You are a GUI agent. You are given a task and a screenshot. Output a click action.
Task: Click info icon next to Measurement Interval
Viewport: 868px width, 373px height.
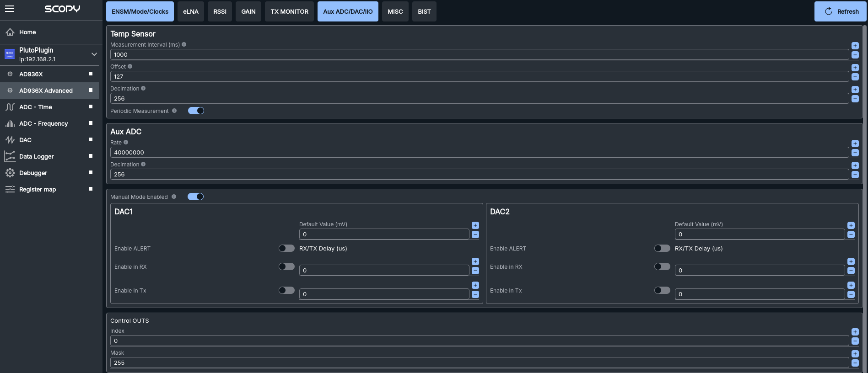(184, 44)
